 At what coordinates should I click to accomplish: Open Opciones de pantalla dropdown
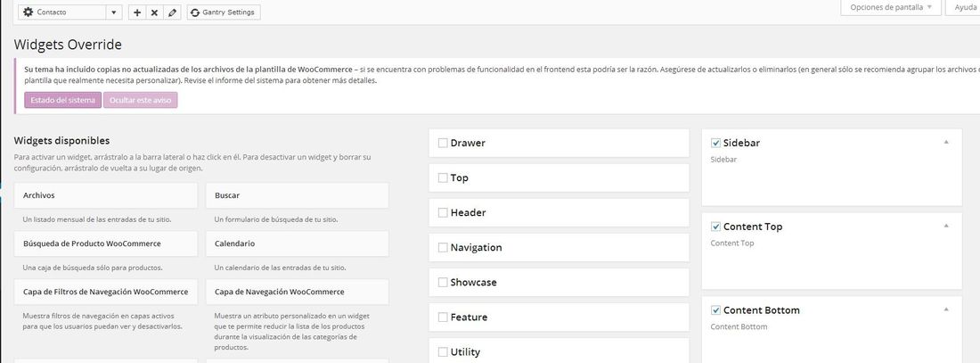pos(891,7)
